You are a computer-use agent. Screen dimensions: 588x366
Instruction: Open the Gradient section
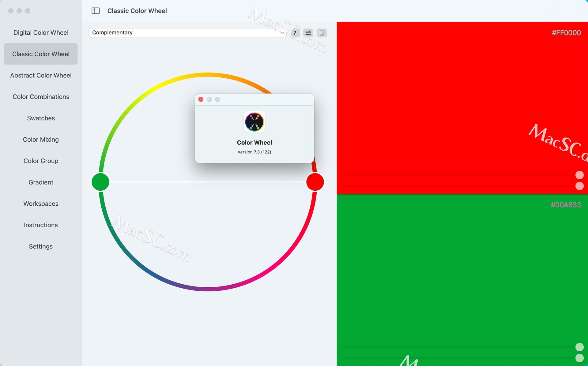tap(41, 182)
